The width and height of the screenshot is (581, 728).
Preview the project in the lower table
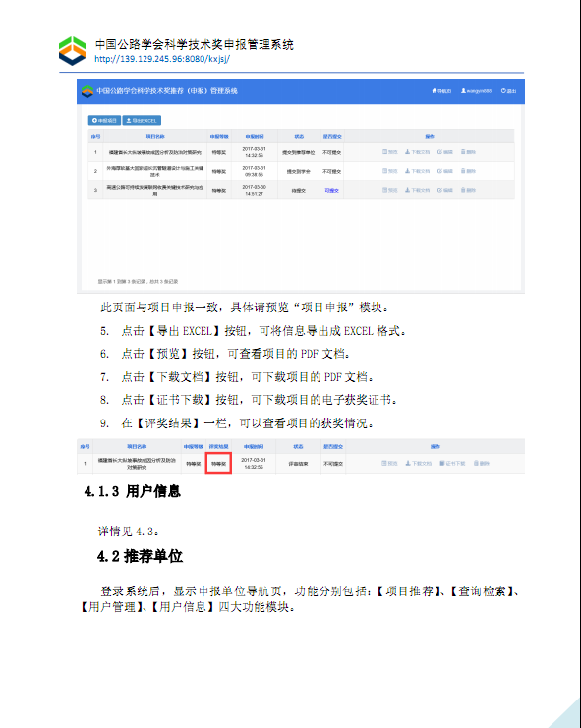coord(389,464)
